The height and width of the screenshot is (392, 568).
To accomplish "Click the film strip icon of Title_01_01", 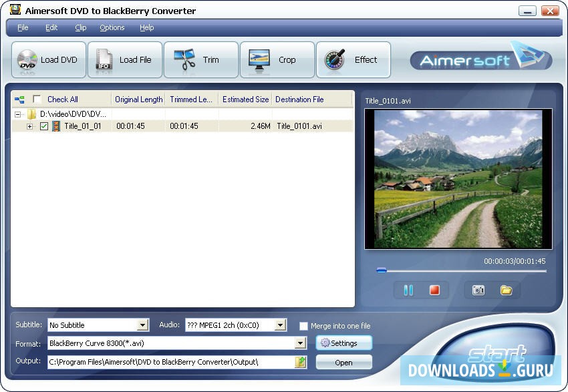I will click(56, 126).
